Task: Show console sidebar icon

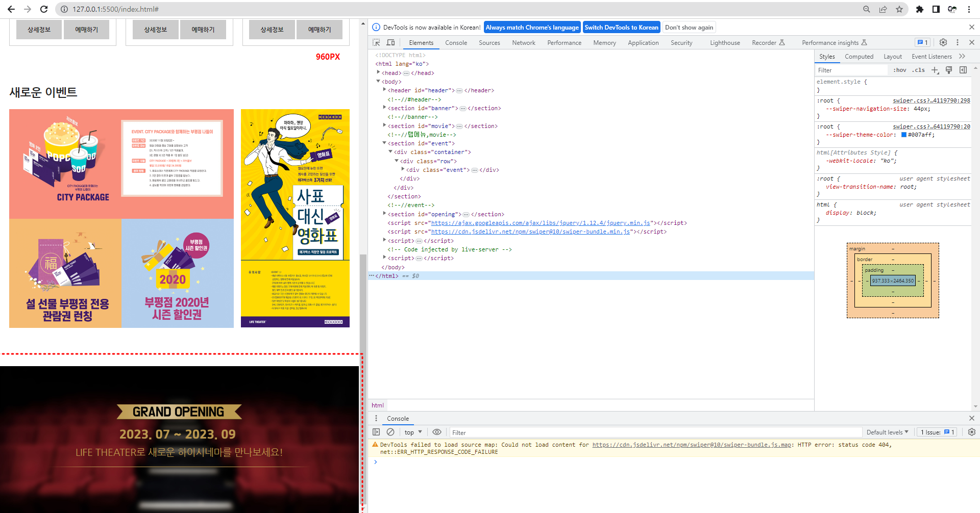Action: click(x=376, y=432)
